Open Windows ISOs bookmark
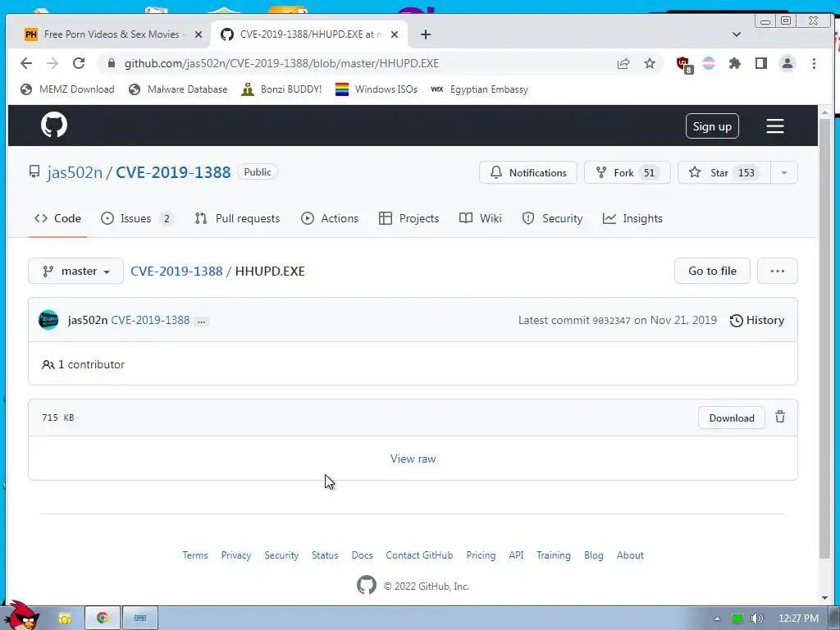 click(376, 89)
